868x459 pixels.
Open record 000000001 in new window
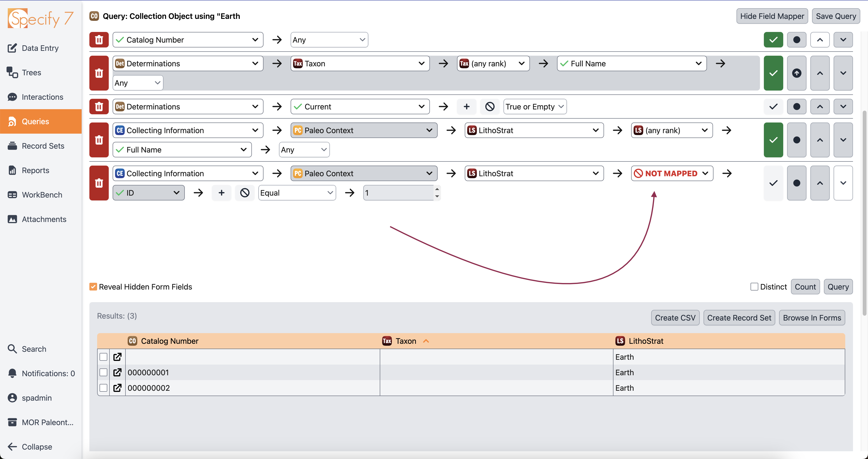click(117, 372)
